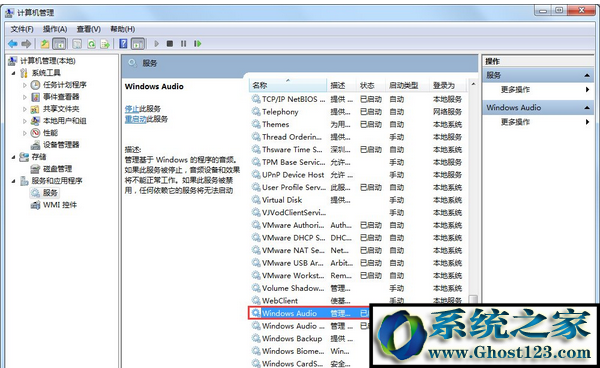The width and height of the screenshot is (600, 368).
Task: Select the Windows Biometric service row
Action: [x=310, y=351]
